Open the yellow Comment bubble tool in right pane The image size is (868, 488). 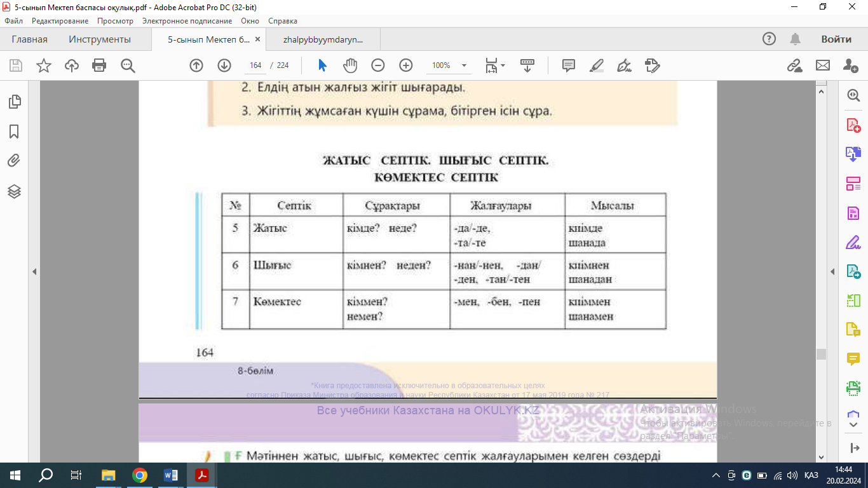[x=853, y=359]
